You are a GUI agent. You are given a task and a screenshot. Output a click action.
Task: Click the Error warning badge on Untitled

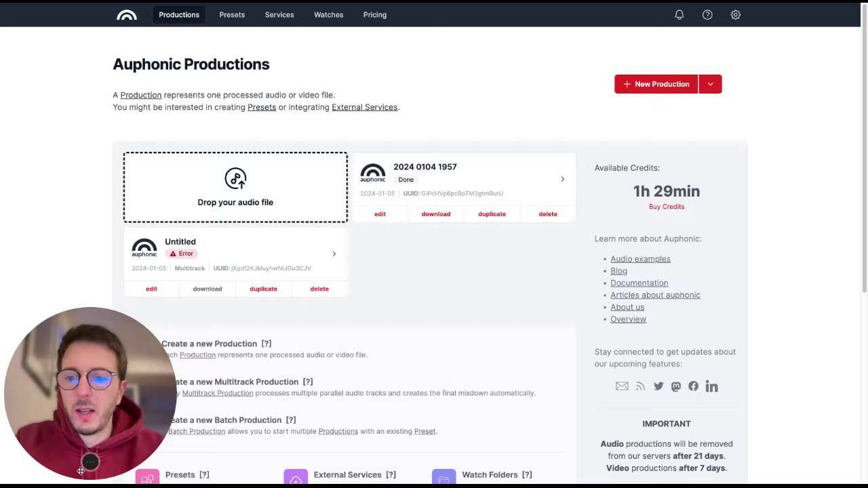[181, 253]
